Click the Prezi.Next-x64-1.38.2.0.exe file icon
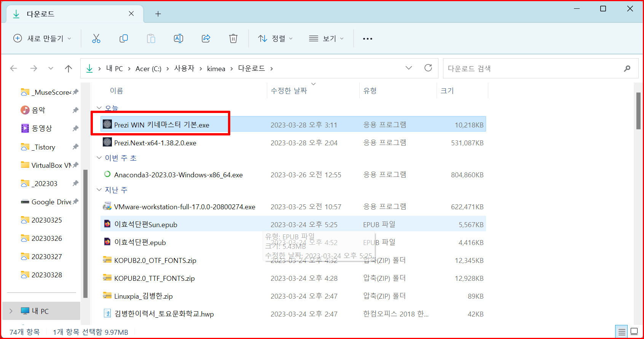644x339 pixels. [107, 142]
